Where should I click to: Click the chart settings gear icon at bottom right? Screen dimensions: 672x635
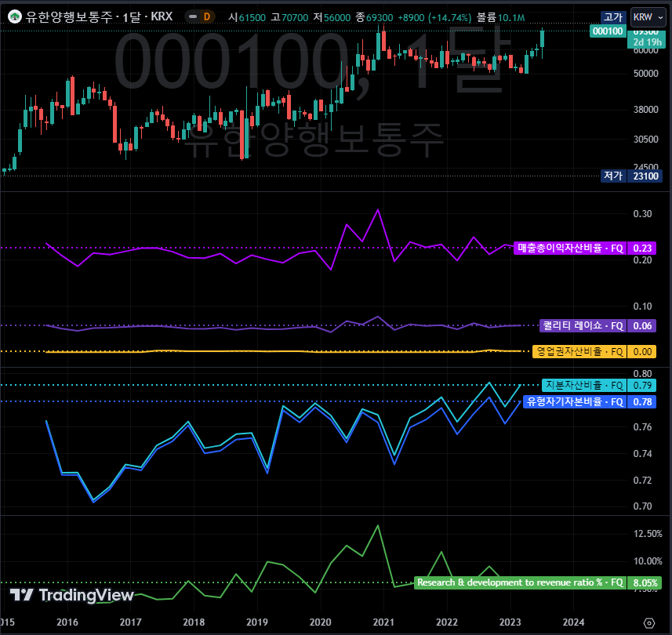click(649, 623)
